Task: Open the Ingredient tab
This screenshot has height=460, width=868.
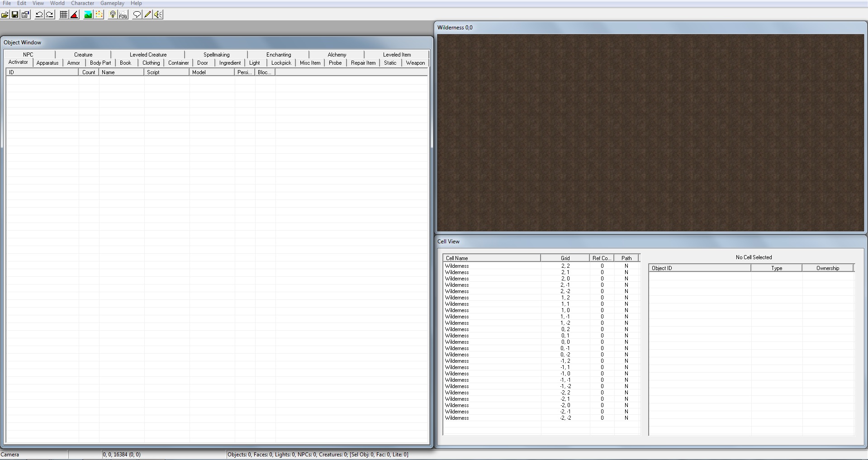Action: pos(230,63)
